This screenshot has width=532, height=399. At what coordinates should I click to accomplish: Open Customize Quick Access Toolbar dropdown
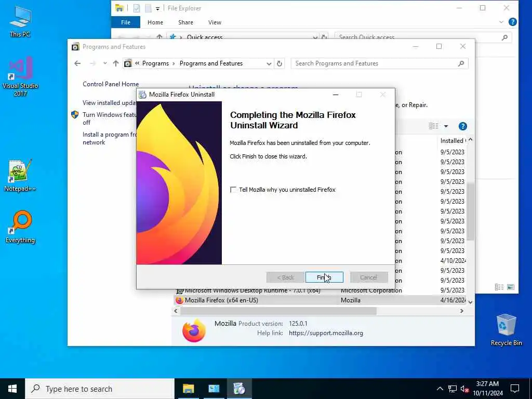point(157,8)
